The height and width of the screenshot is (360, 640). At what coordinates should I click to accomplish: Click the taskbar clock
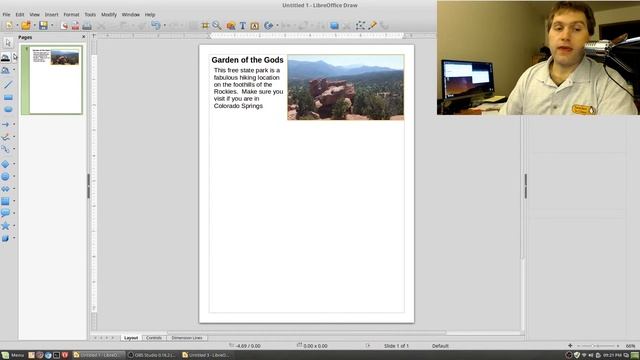click(612, 356)
